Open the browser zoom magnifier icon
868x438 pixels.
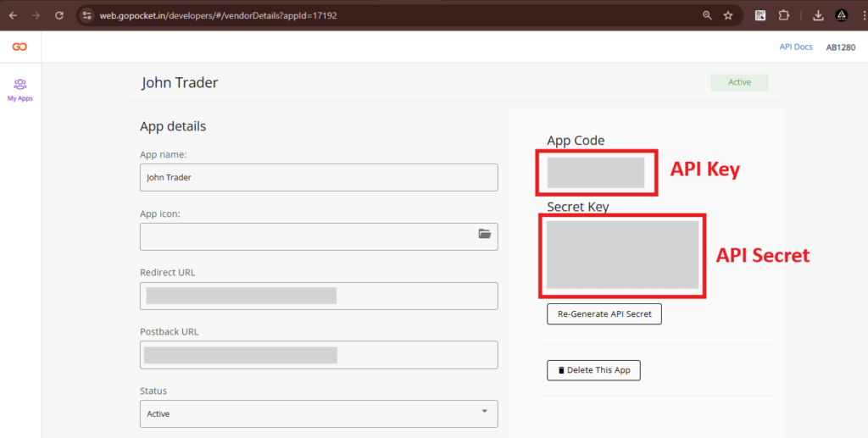(x=707, y=15)
